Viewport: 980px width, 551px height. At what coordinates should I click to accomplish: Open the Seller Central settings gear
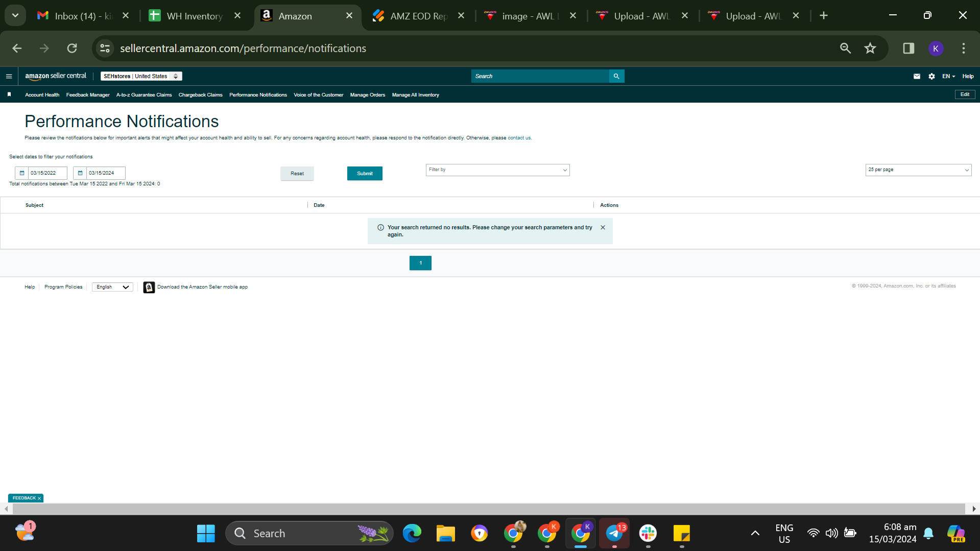[x=931, y=76]
